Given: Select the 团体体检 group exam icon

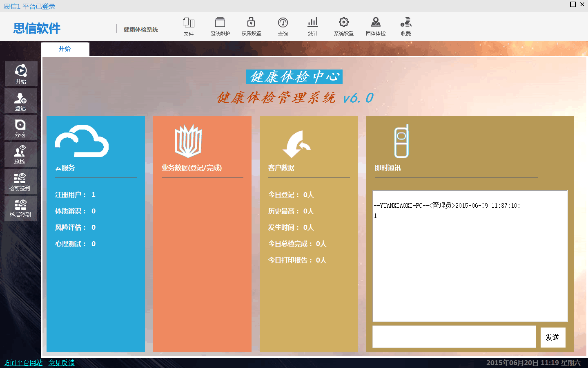Looking at the screenshot, I should (376, 27).
